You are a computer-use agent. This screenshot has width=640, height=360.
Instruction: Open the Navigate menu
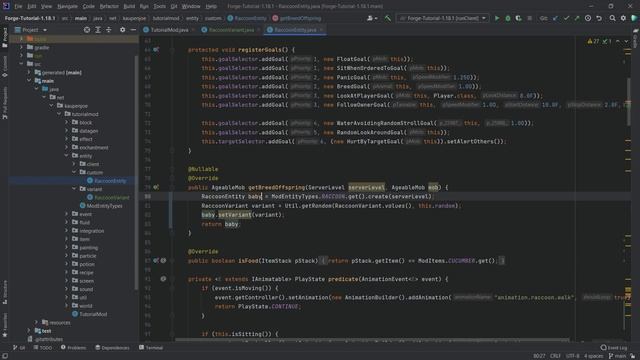point(67,7)
